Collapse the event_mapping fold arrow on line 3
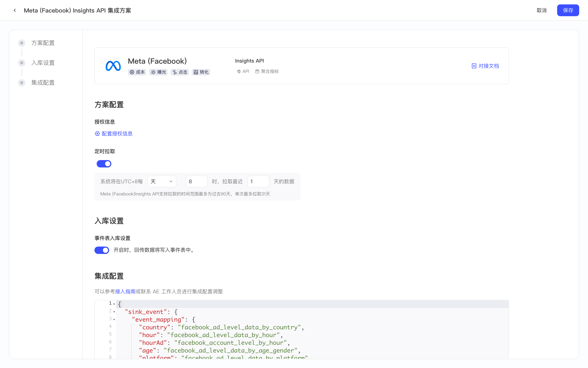This screenshot has height=368, width=588. tap(114, 320)
